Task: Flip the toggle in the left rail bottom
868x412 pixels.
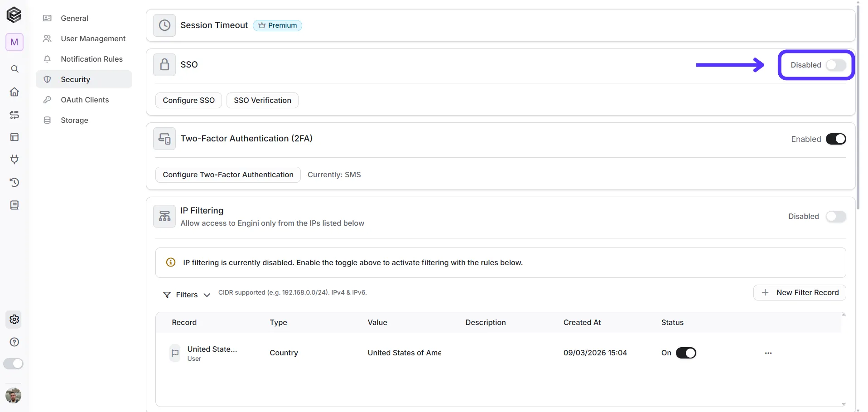Action: tap(13, 364)
